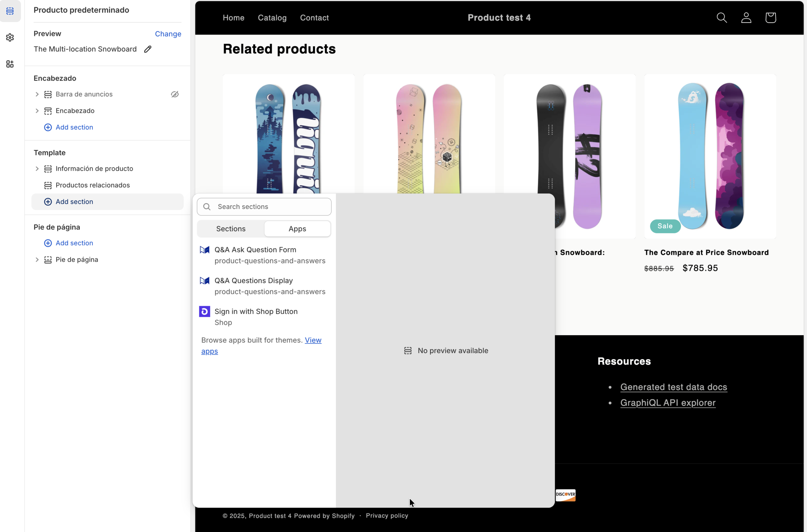
Task: Click the account login person icon
Action: point(746,18)
